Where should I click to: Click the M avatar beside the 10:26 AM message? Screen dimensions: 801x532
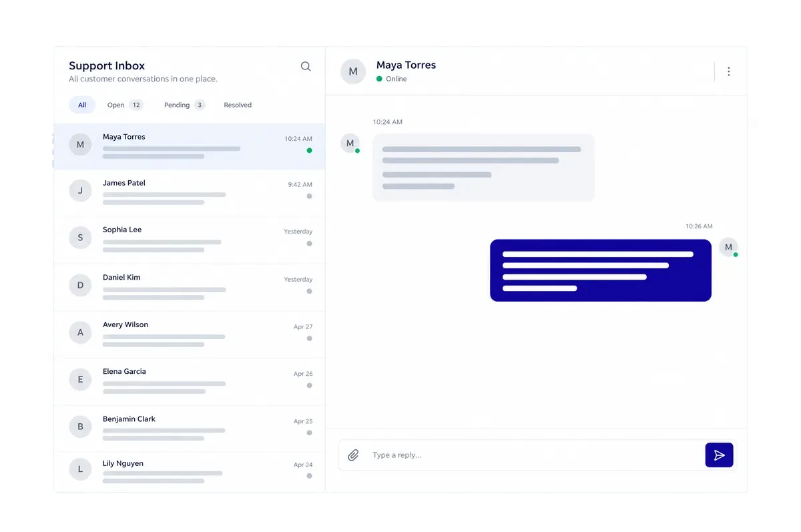coord(728,247)
